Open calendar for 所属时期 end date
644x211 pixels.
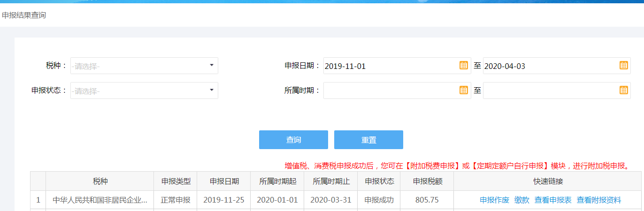[623, 90]
